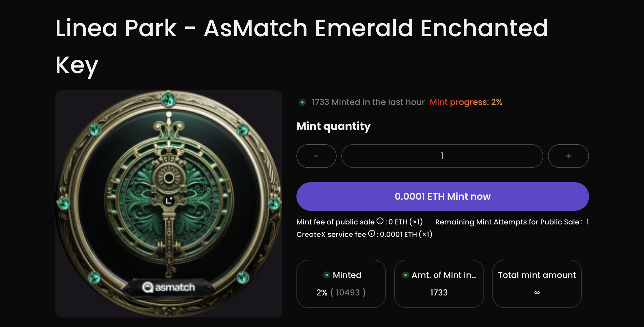Image resolution: width=644 pixels, height=327 pixels.
Task: Click the Total mint amount label
Action: point(537,275)
